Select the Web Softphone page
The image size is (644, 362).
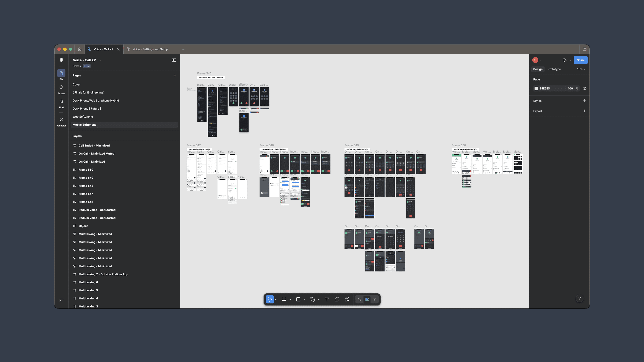coord(83,117)
